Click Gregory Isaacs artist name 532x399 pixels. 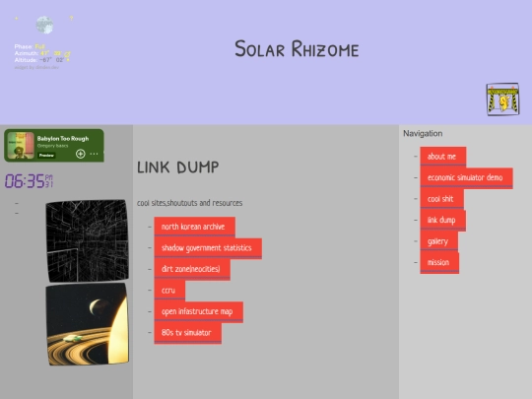pyautogui.click(x=52, y=146)
